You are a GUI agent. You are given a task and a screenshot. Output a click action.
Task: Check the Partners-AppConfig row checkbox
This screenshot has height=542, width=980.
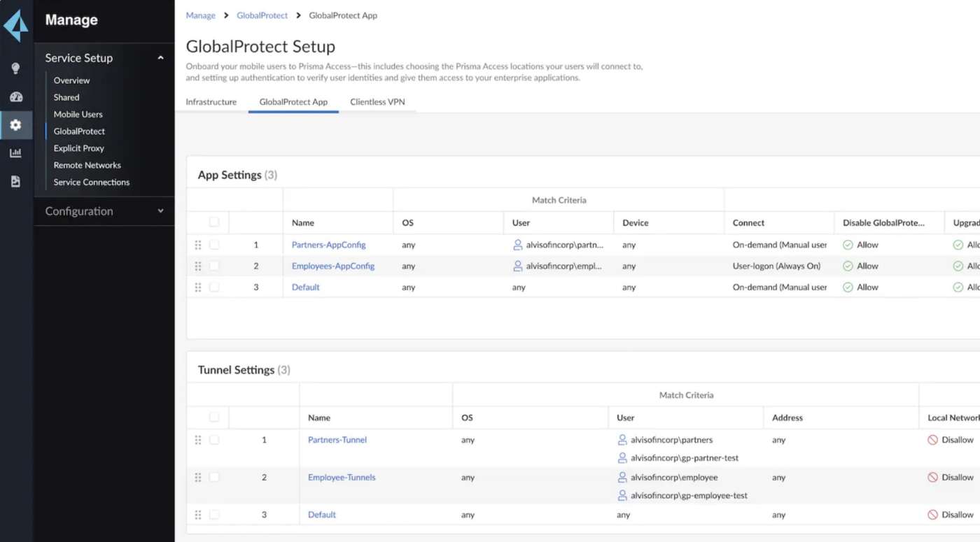click(x=214, y=245)
